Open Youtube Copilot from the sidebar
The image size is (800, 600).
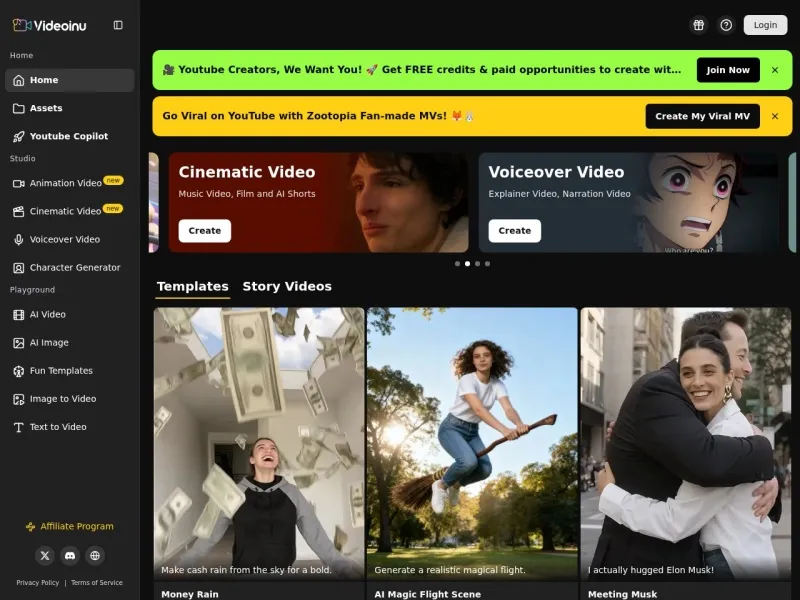tap(69, 136)
